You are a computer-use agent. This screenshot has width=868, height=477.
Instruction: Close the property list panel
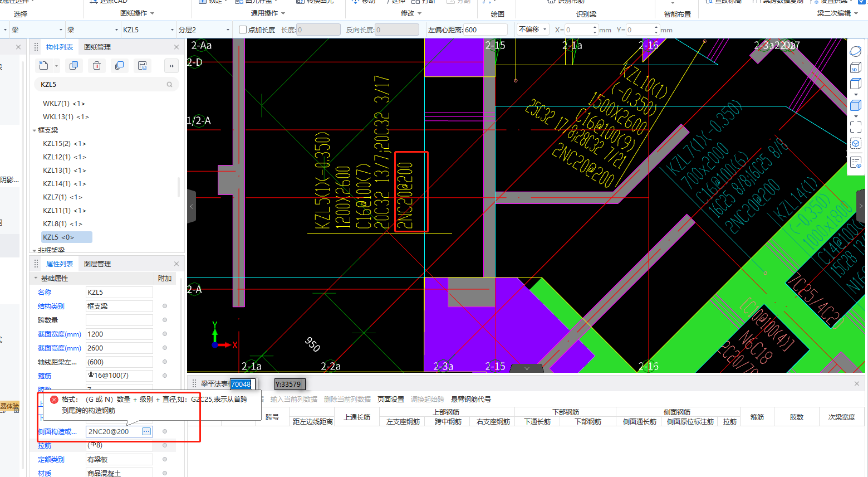click(176, 264)
